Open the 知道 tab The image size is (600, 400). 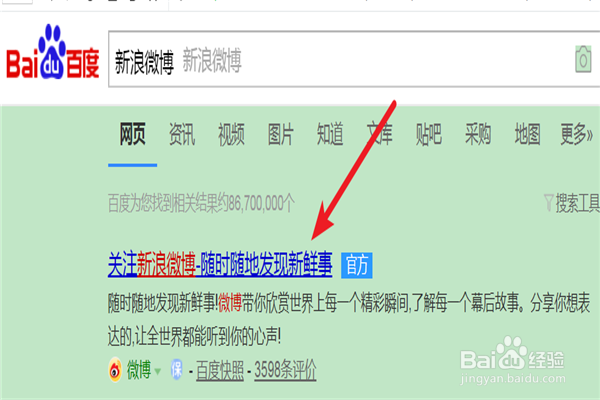click(330, 134)
